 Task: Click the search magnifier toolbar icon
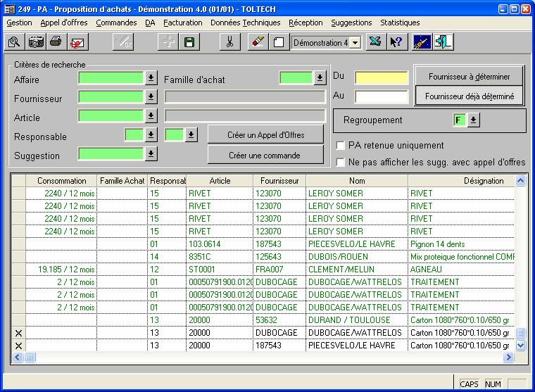[14, 42]
